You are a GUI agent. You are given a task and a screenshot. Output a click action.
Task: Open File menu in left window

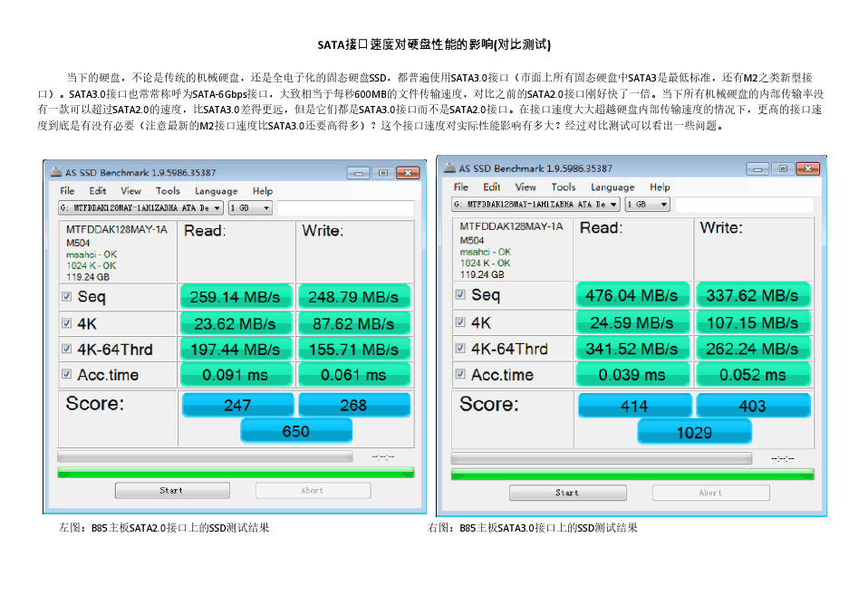tap(67, 191)
